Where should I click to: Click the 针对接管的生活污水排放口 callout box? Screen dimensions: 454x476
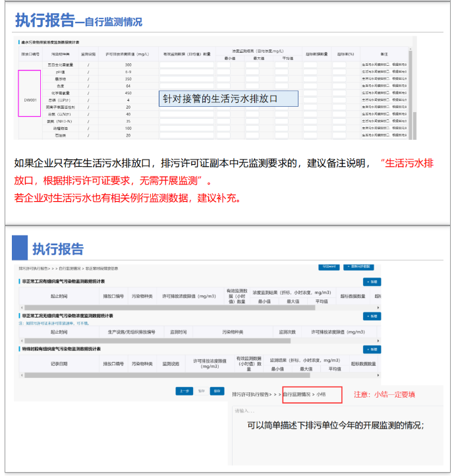(x=229, y=100)
